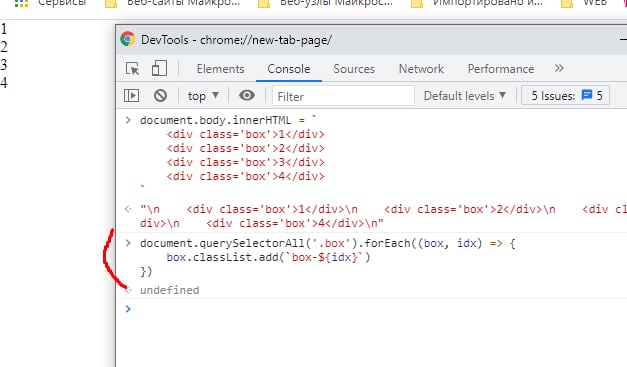Viewport: 627px width, 367px height.
Task: Switch to the Console tab
Action: click(x=289, y=69)
